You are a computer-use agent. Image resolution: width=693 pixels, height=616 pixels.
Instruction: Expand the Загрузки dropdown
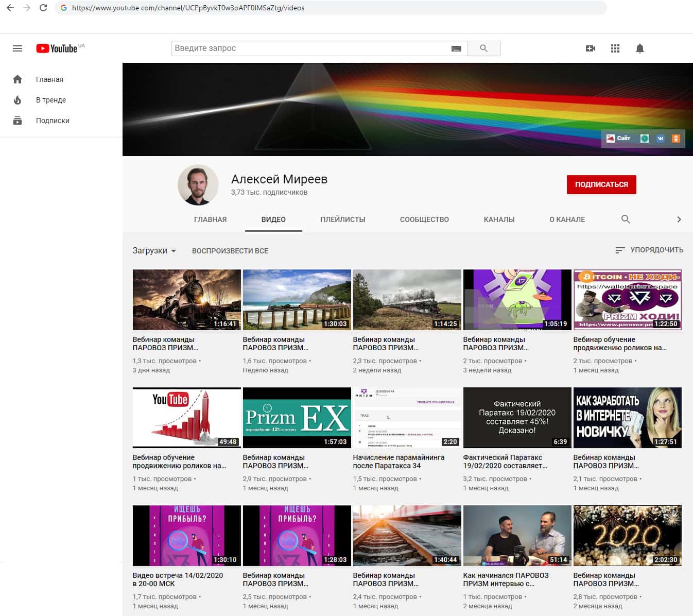click(154, 251)
